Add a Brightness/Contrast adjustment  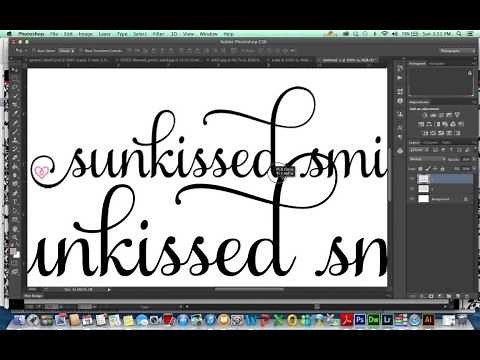(x=425, y=115)
